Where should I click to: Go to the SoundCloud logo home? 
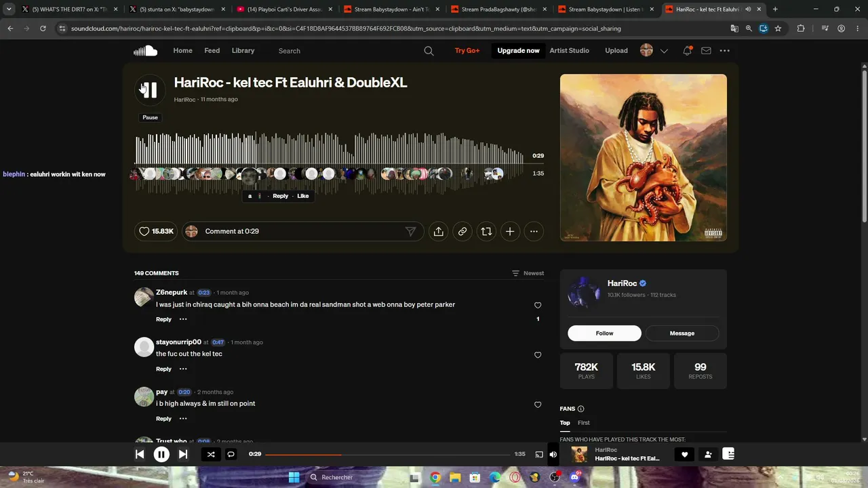click(145, 51)
